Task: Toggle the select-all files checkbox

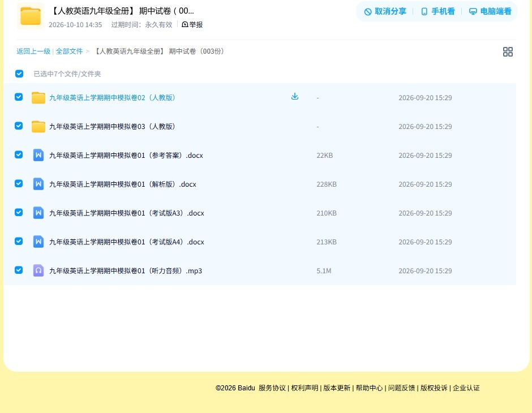Action: (x=19, y=74)
